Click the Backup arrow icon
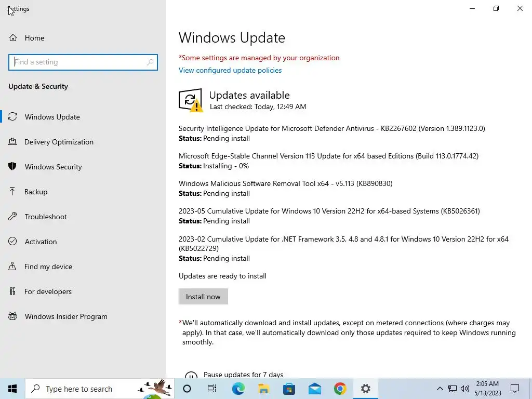This screenshot has height=399, width=532. [12, 192]
